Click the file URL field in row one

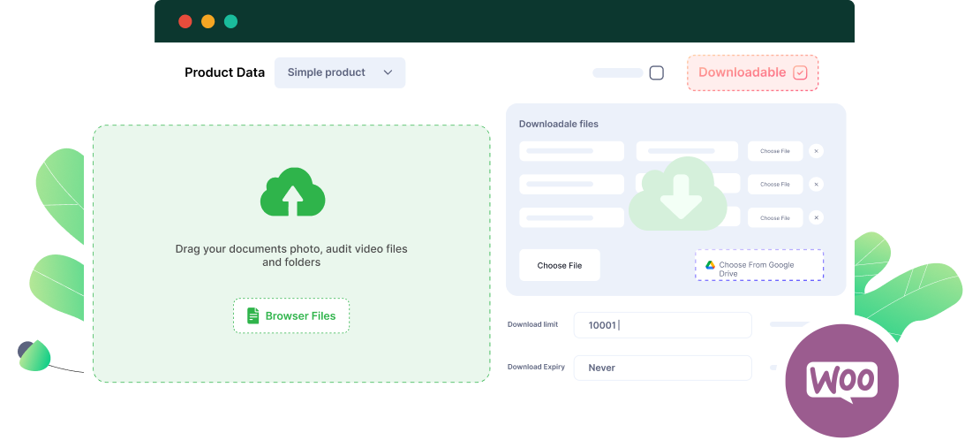pyautogui.click(x=687, y=151)
